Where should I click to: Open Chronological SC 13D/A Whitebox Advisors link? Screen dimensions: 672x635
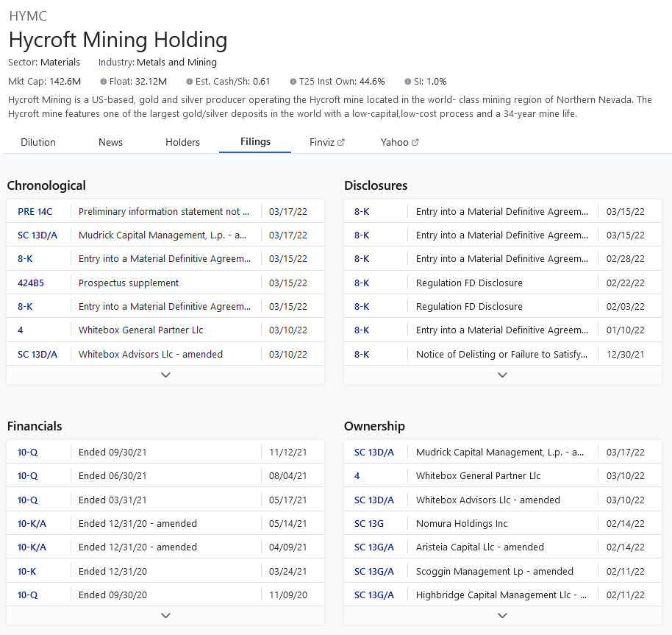pyautogui.click(x=37, y=355)
